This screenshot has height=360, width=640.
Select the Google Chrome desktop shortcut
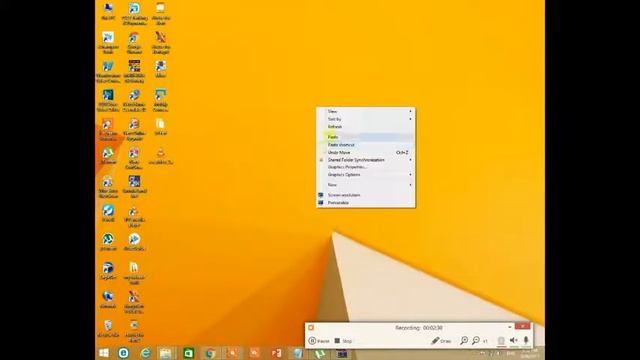pyautogui.click(x=134, y=42)
